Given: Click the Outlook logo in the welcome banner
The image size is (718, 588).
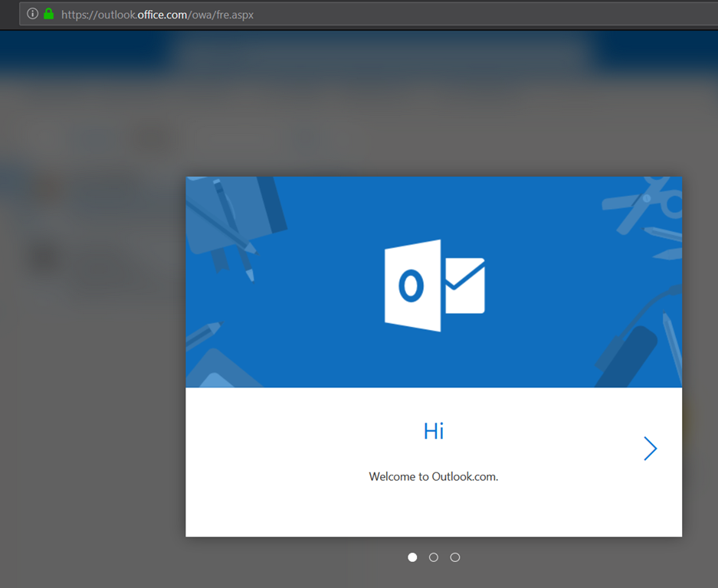Looking at the screenshot, I should pyautogui.click(x=434, y=286).
